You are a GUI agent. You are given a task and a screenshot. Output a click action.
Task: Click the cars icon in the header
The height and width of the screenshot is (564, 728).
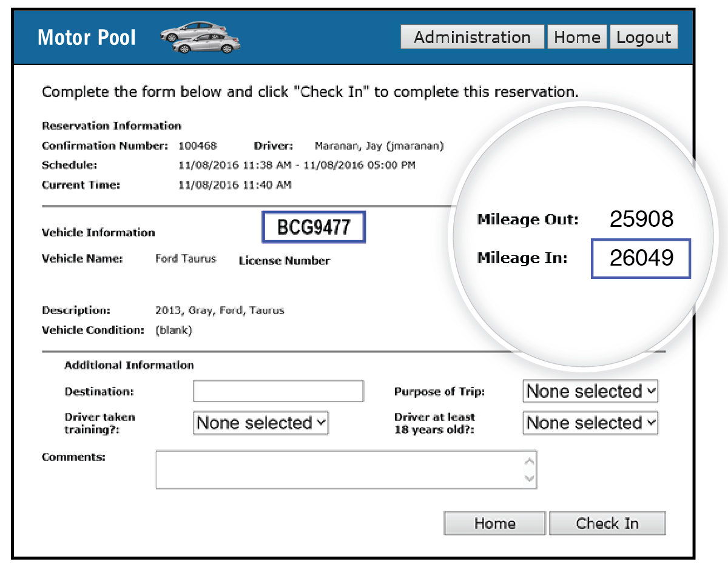coord(201,37)
